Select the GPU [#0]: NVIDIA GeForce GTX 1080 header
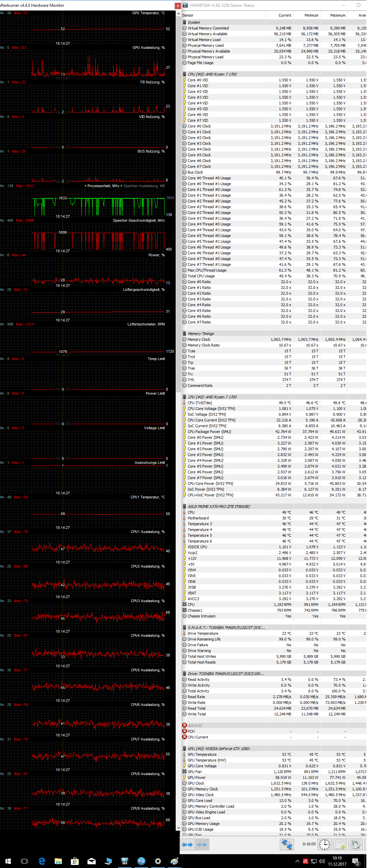The width and height of the screenshot is (367, 868). 274,749
